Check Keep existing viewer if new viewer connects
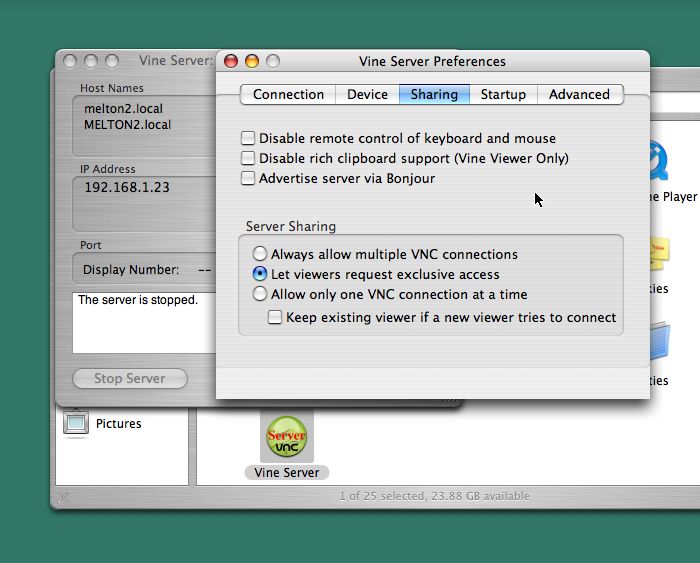 (275, 317)
